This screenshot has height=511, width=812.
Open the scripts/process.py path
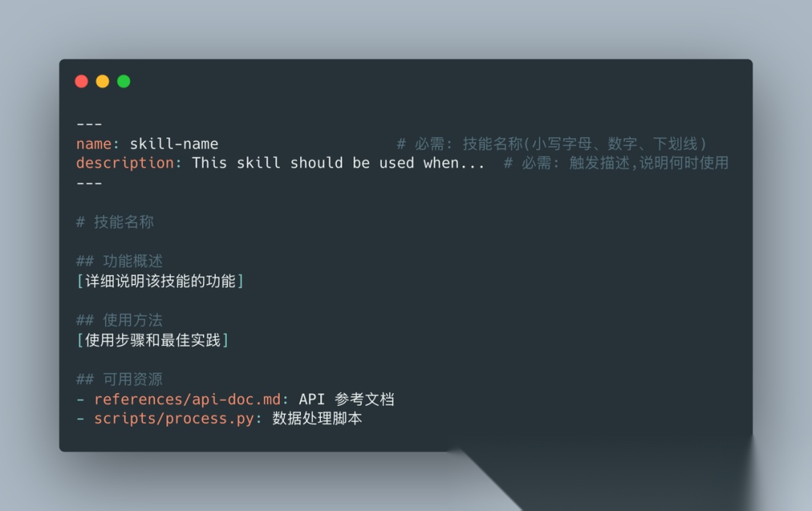click(x=174, y=419)
